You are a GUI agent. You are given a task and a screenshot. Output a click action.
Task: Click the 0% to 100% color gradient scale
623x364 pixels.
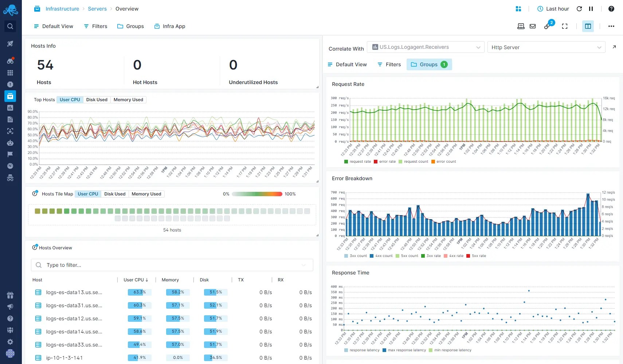tap(256, 194)
